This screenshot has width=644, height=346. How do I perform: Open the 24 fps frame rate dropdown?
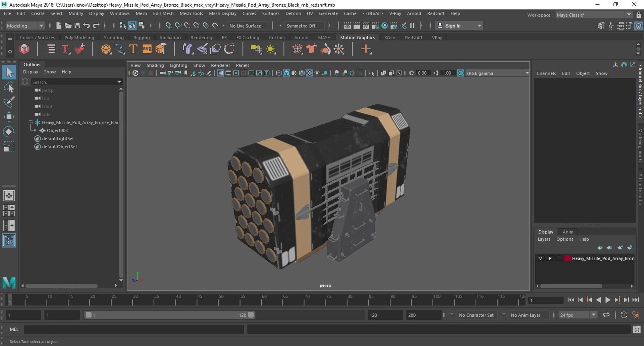click(593, 315)
